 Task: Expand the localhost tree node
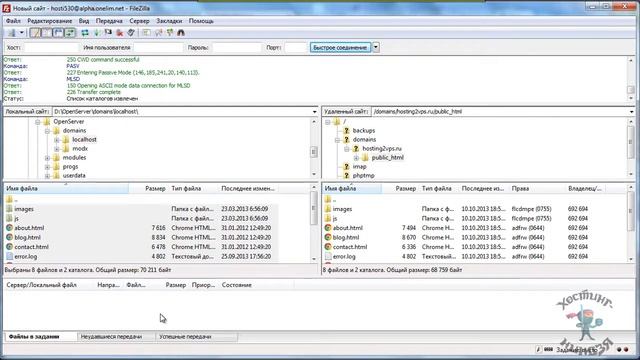tap(57, 140)
